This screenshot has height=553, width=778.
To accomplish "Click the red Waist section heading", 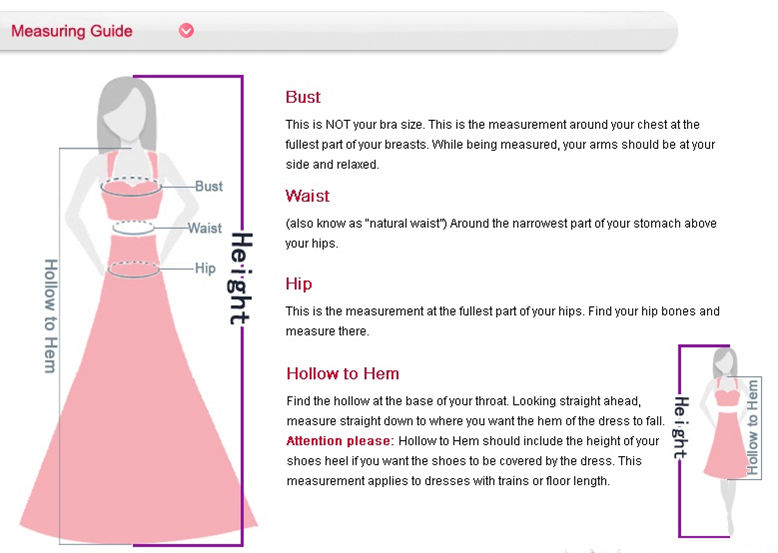I will (307, 196).
